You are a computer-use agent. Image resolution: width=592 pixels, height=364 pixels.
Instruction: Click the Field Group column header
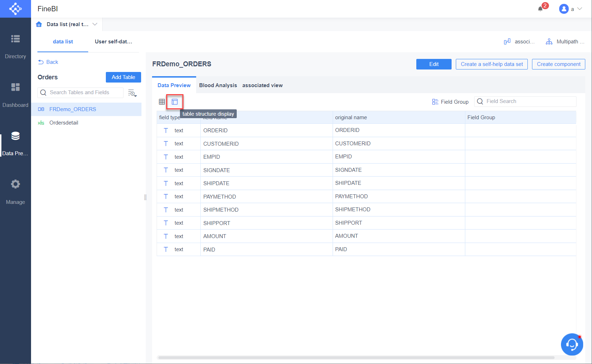pos(520,117)
